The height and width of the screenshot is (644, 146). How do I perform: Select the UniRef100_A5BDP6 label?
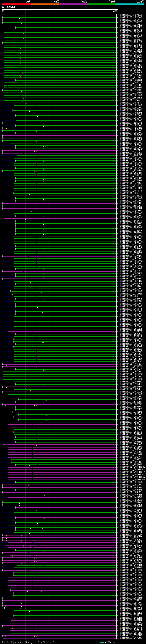pos(131,113)
